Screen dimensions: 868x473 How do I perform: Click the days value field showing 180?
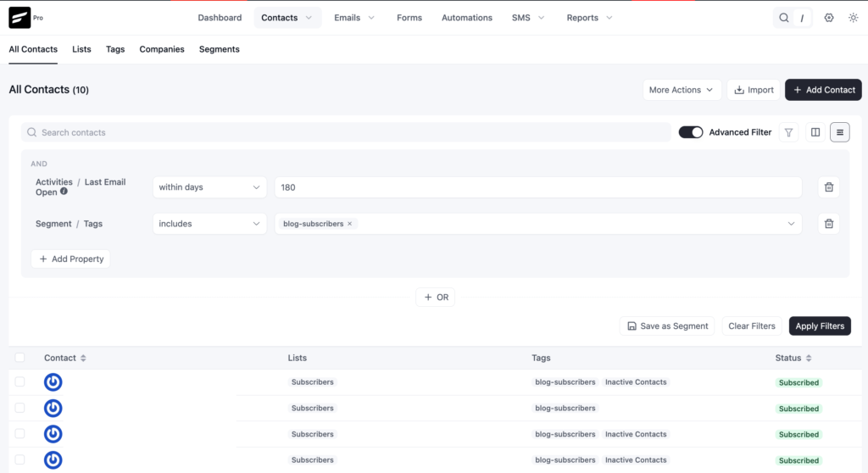point(538,187)
